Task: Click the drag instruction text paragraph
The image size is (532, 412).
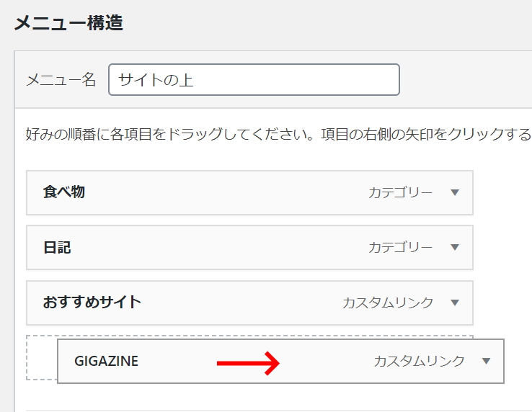Action: (x=279, y=134)
